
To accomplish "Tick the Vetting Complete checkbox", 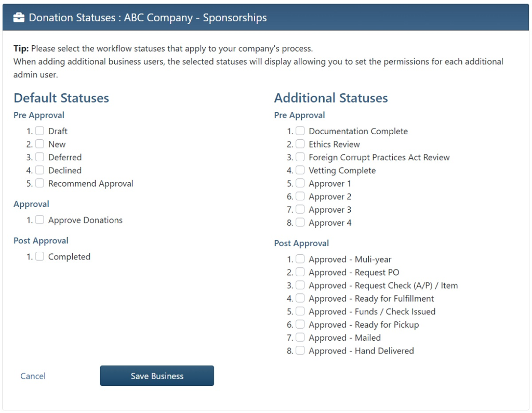I will 300,170.
